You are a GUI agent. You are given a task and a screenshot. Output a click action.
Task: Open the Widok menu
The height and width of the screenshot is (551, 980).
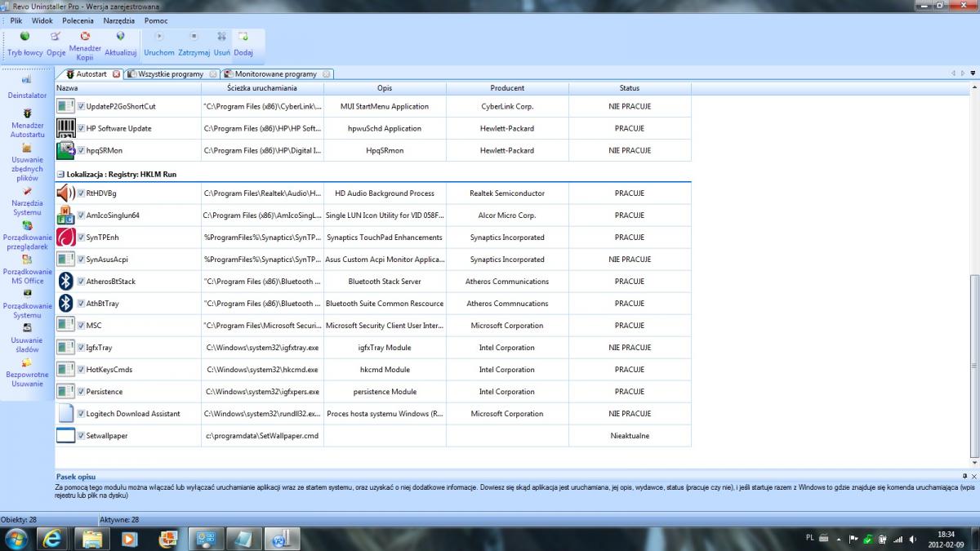coord(42,20)
